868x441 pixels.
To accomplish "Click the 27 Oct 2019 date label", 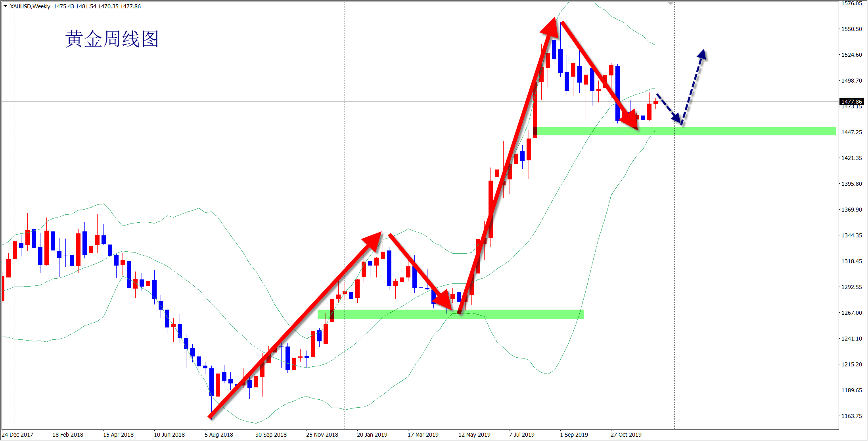I will (626, 435).
